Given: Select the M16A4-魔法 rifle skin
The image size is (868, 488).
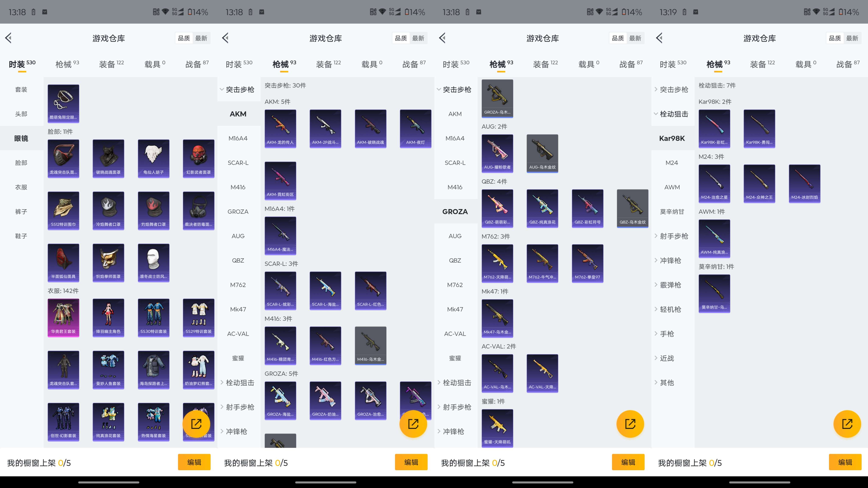Looking at the screenshot, I should [280, 236].
